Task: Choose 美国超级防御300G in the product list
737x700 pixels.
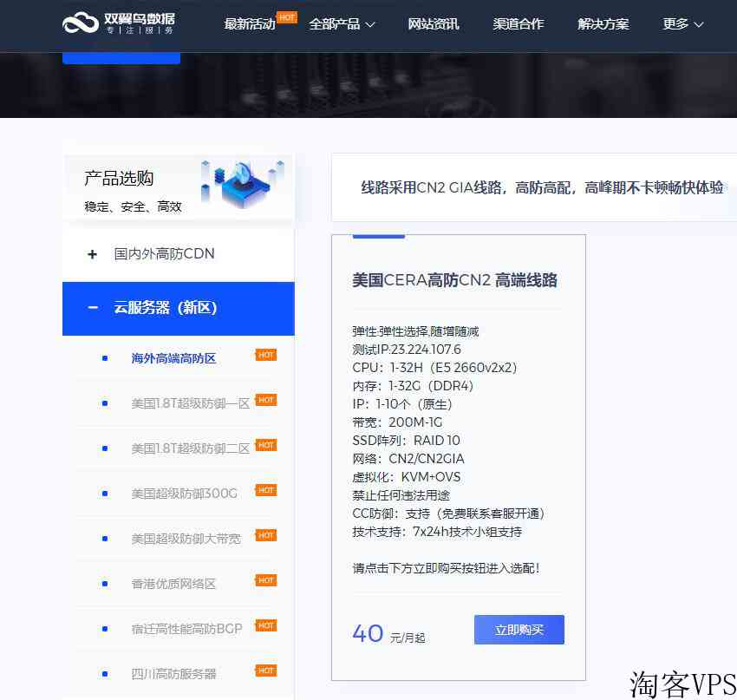Action: click(184, 494)
